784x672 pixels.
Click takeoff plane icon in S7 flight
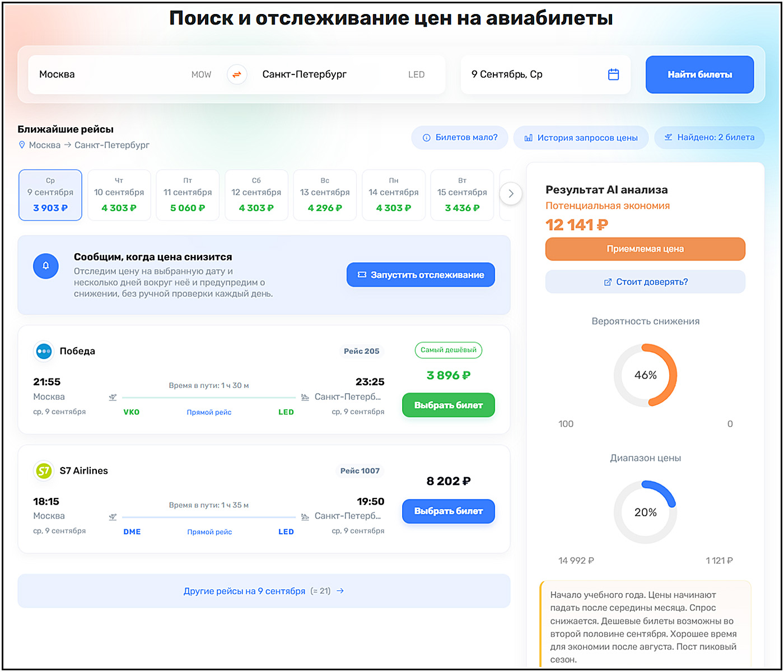tap(113, 517)
